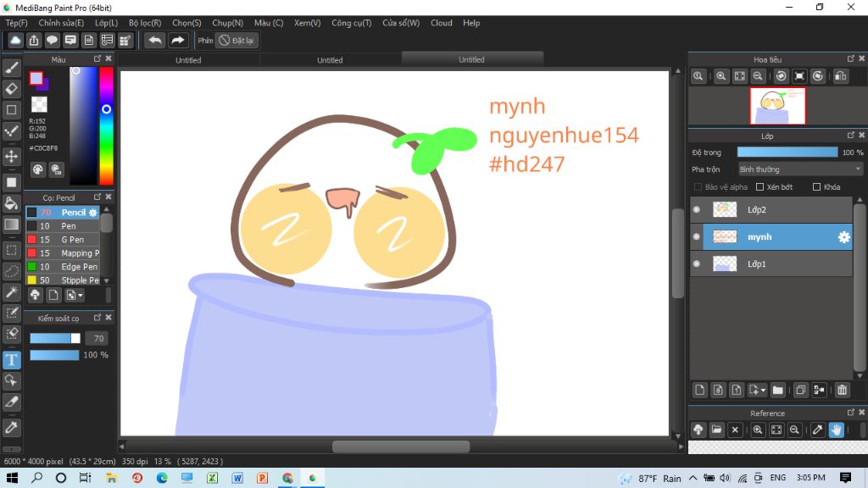Click the Đặt lại reset button
Viewport: 868px width, 488px height.
[x=236, y=40]
